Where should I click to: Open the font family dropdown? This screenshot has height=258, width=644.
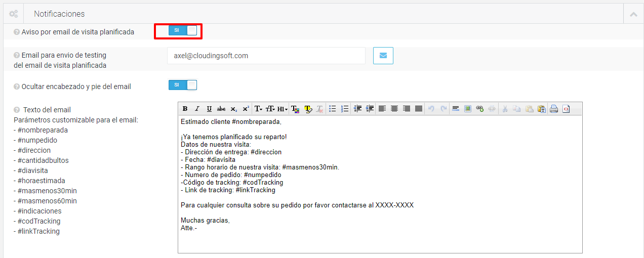pos(258,109)
